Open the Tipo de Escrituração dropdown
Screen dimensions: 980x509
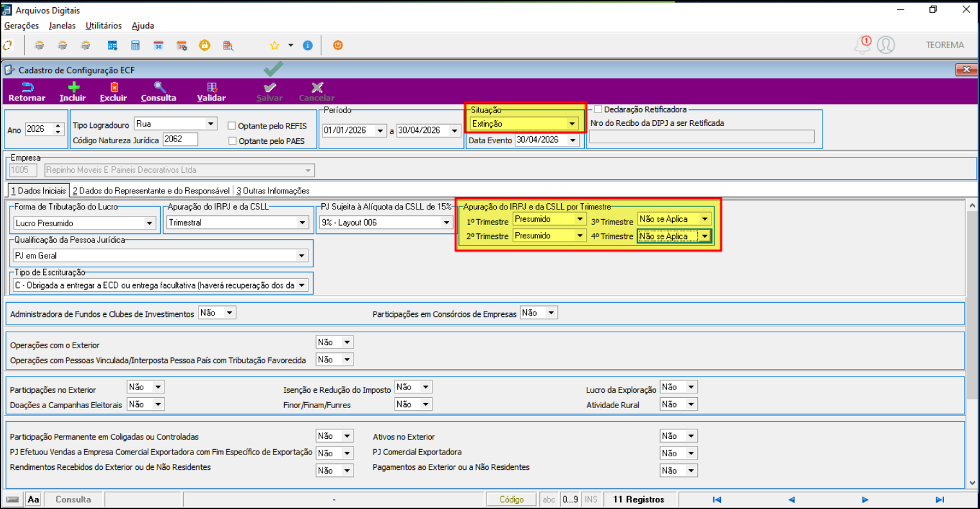302,285
